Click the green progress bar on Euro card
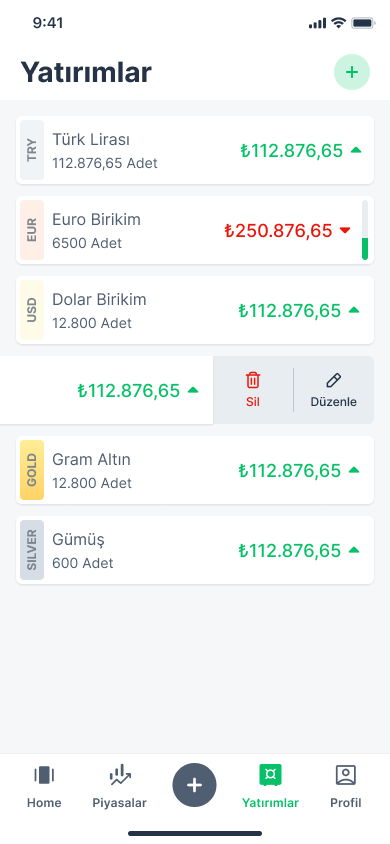390x844 pixels. coord(365,249)
